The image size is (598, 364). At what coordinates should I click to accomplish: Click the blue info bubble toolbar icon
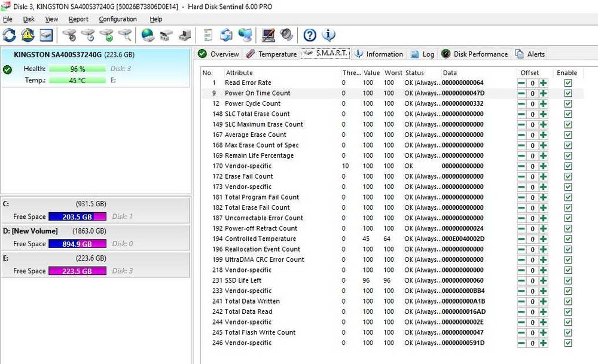(328, 35)
